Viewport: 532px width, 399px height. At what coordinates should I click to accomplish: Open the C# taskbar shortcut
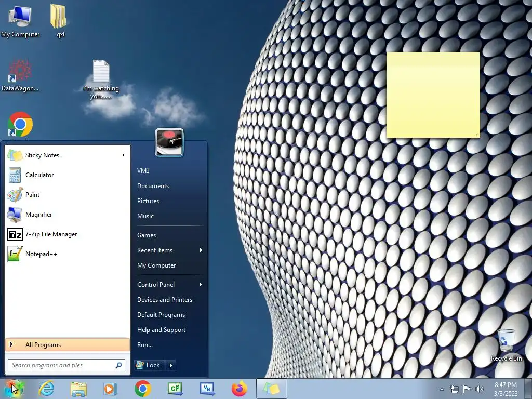[175, 389]
